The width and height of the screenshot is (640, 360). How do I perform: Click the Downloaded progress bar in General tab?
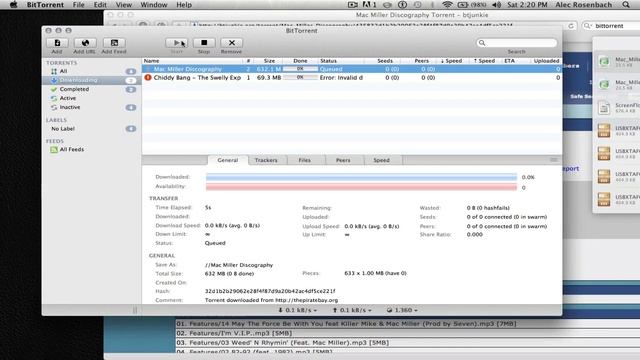coord(361,177)
